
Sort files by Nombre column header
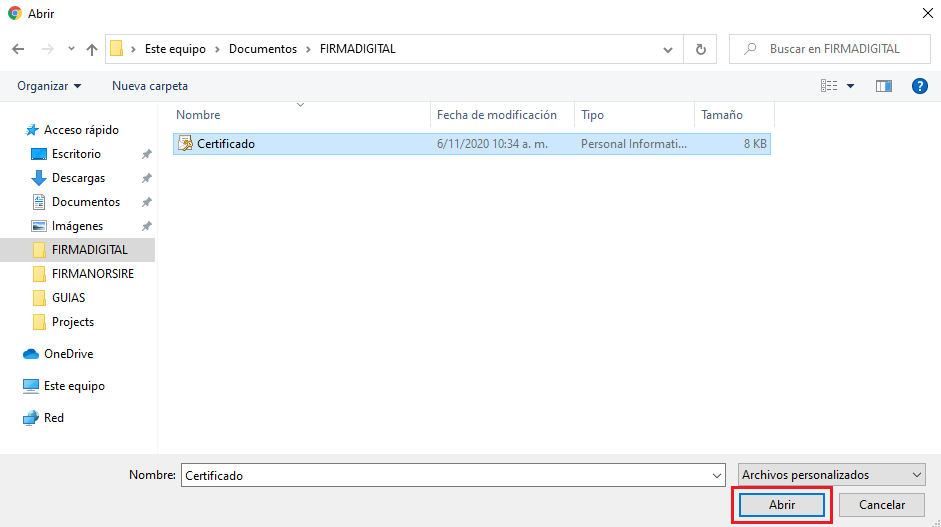199,115
